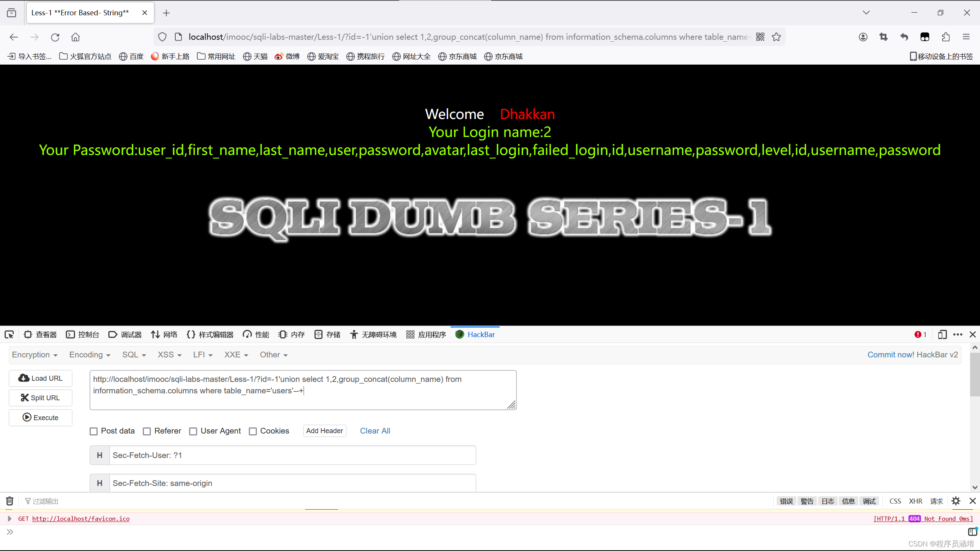Expand the SQL dropdown in HackBar

pos(134,355)
